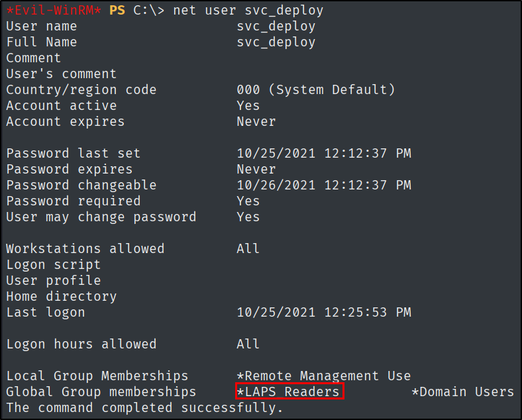
Task: Click the 'Global Group memberships' label
Action: pos(101,392)
